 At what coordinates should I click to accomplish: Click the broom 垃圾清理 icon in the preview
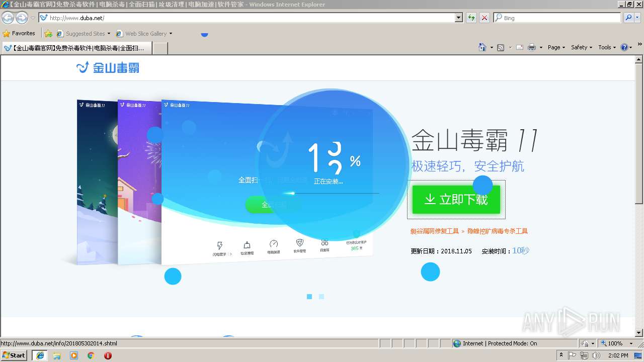click(x=247, y=245)
